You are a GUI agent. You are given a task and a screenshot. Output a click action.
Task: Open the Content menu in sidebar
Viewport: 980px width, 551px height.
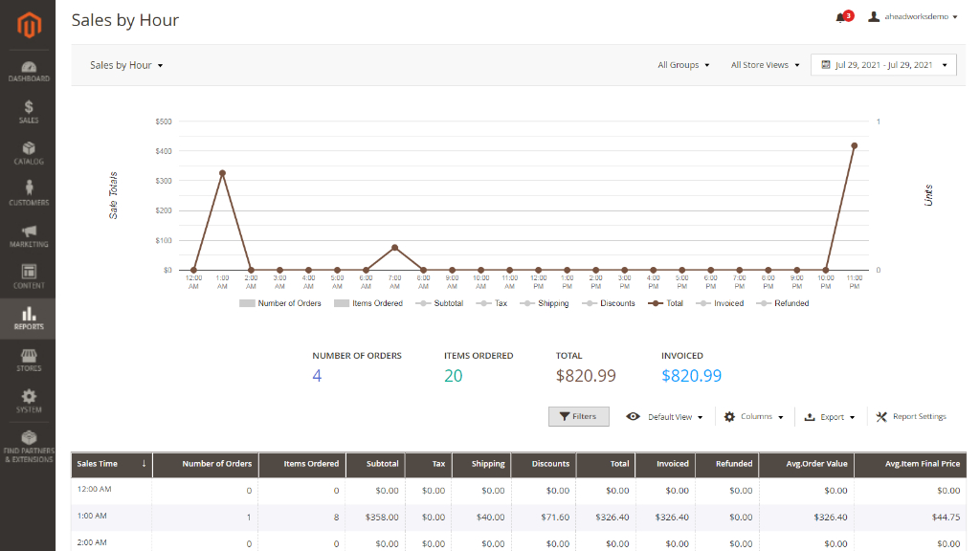[28, 277]
